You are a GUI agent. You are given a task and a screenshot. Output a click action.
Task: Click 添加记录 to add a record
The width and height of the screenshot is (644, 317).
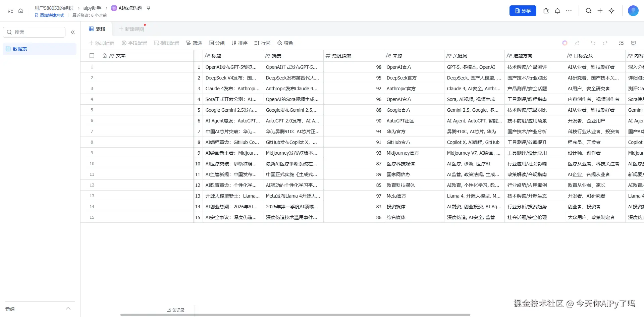(x=101, y=43)
